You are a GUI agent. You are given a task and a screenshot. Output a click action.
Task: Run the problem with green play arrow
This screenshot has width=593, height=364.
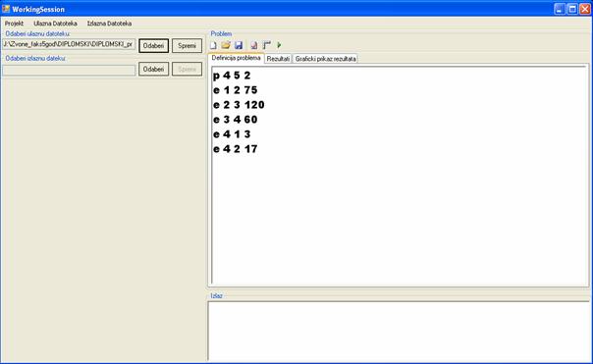(279, 45)
